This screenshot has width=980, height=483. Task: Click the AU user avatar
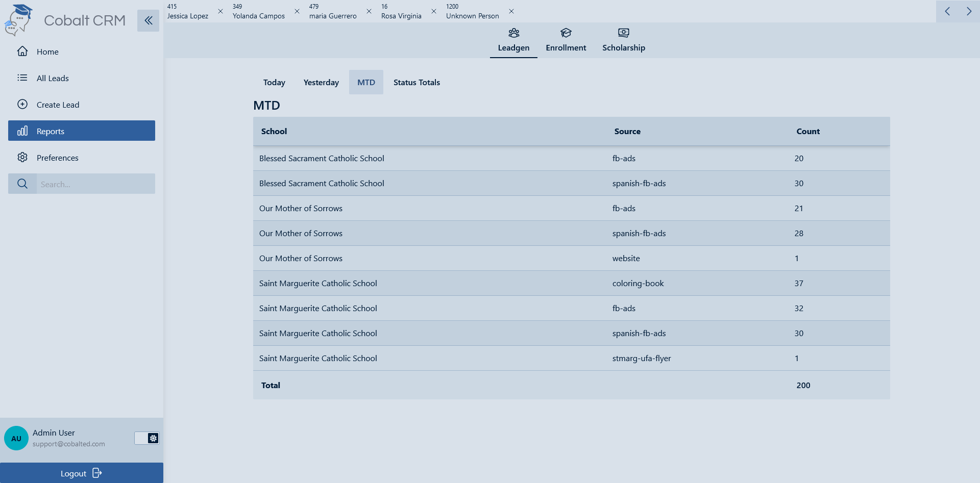click(x=16, y=438)
